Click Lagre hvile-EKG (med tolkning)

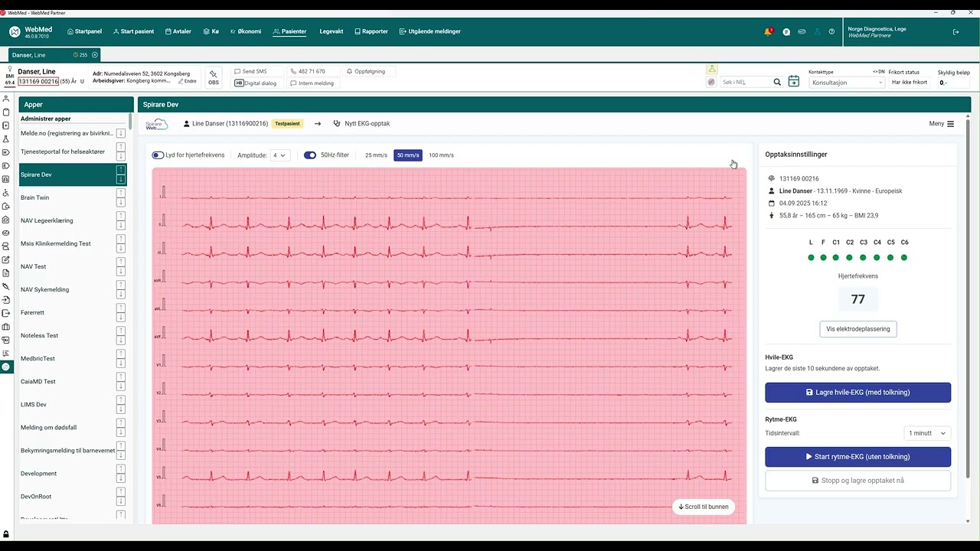(x=857, y=393)
